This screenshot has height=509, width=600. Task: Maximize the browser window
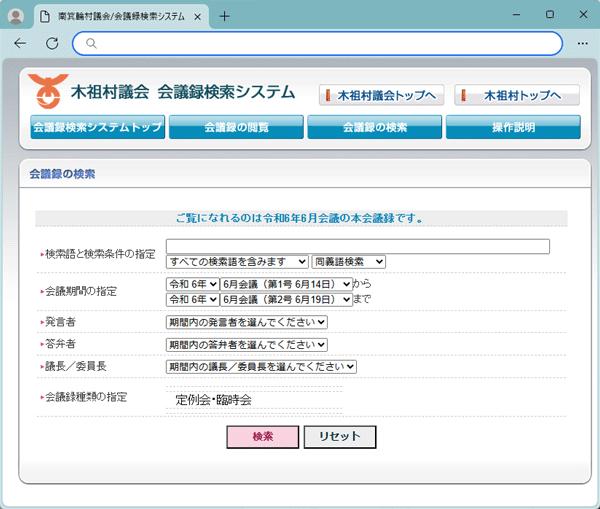[x=550, y=15]
